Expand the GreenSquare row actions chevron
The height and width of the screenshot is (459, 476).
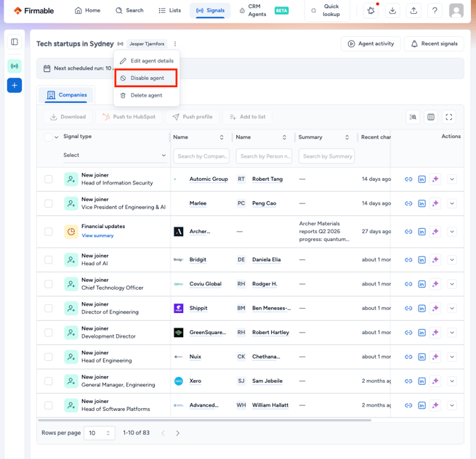pyautogui.click(x=452, y=333)
